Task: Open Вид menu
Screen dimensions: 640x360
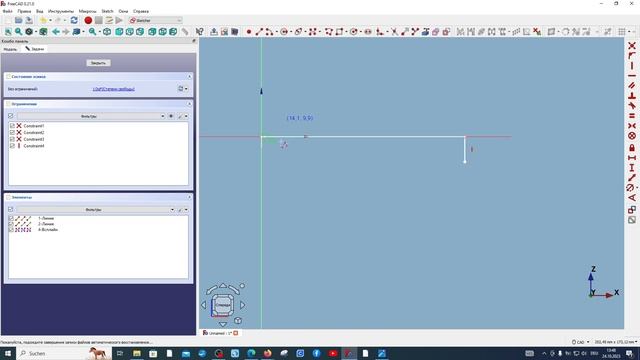Action: tap(40, 11)
